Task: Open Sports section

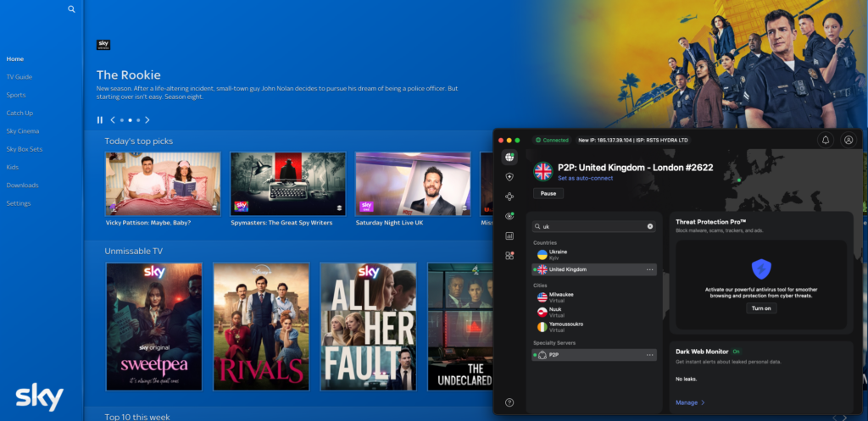Action: point(16,95)
